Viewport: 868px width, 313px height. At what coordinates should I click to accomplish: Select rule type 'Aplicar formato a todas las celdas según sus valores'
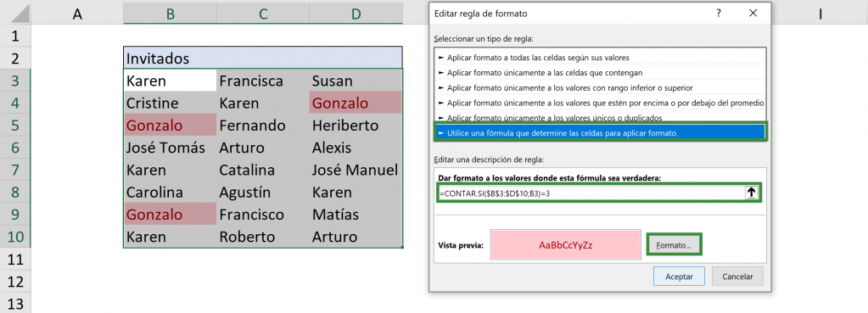click(600, 58)
